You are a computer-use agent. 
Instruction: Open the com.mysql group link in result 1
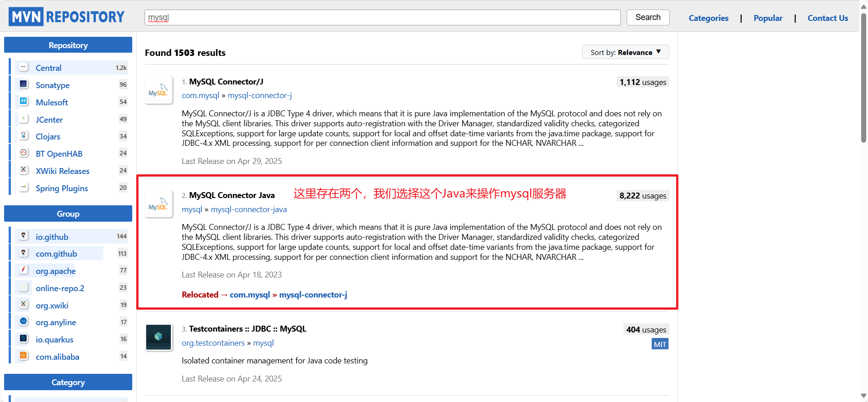tap(200, 95)
